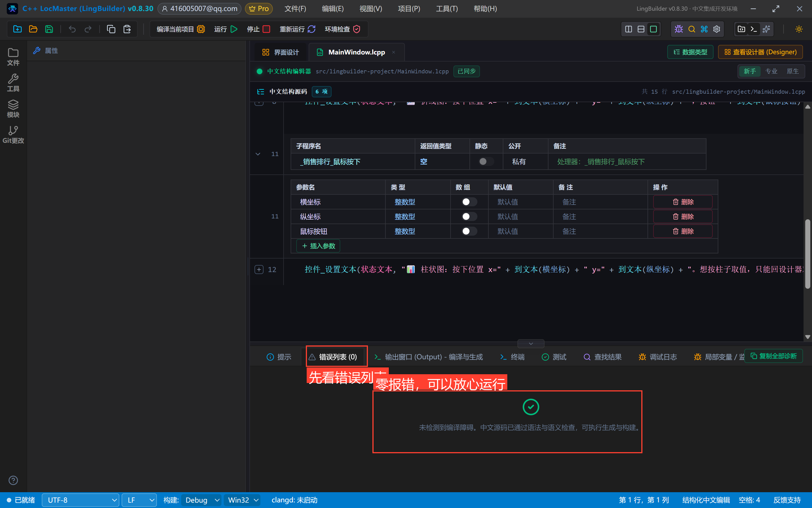Screen dimensions: 812x508
Task: Click the copy icon in the toolbar
Action: point(111,29)
